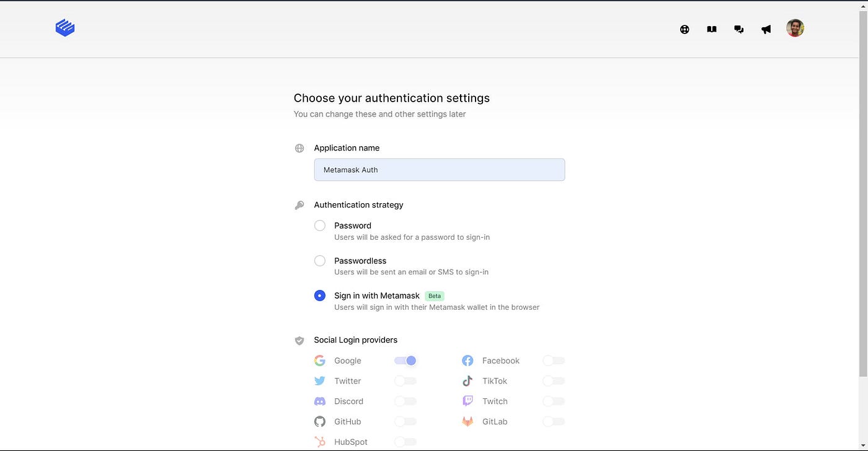Click the 'Social Login providers' label
The height and width of the screenshot is (451, 868).
(x=356, y=340)
